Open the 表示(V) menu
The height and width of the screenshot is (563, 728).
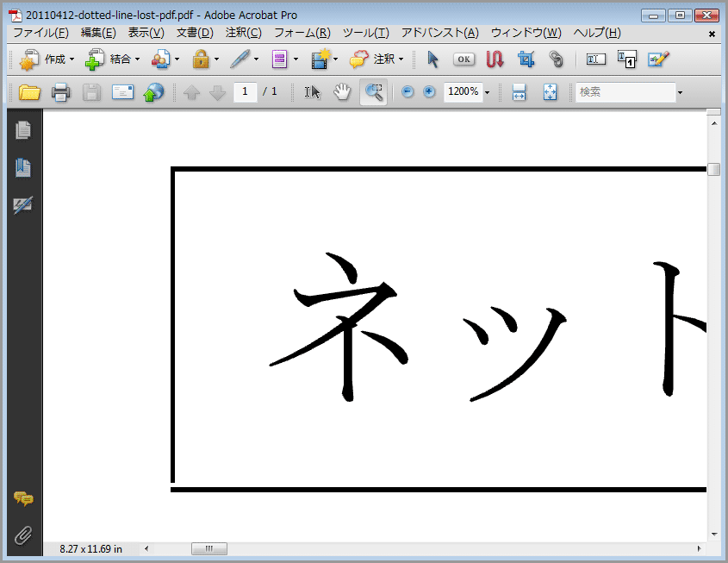click(146, 33)
